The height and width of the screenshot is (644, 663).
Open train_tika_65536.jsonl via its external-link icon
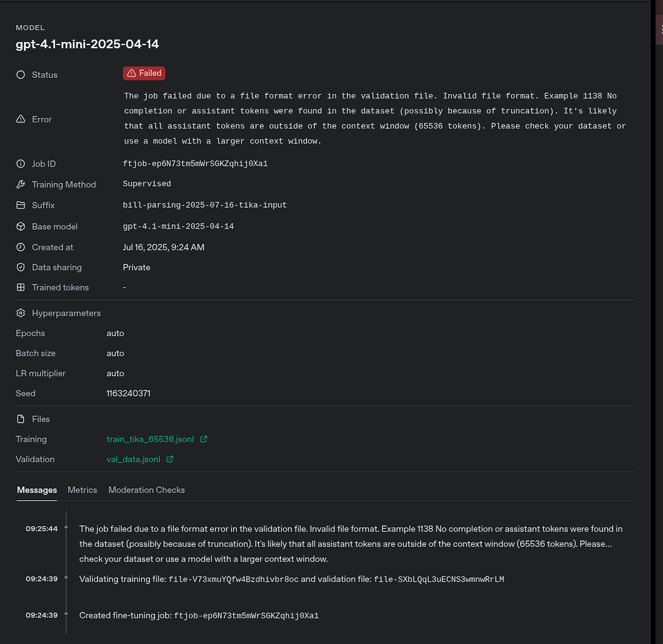tap(204, 439)
